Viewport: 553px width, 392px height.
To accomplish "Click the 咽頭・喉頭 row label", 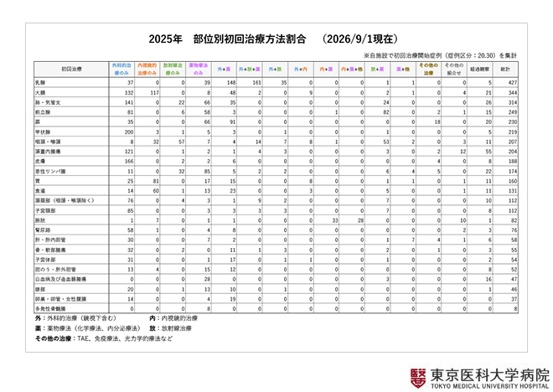I will (x=48, y=142).
